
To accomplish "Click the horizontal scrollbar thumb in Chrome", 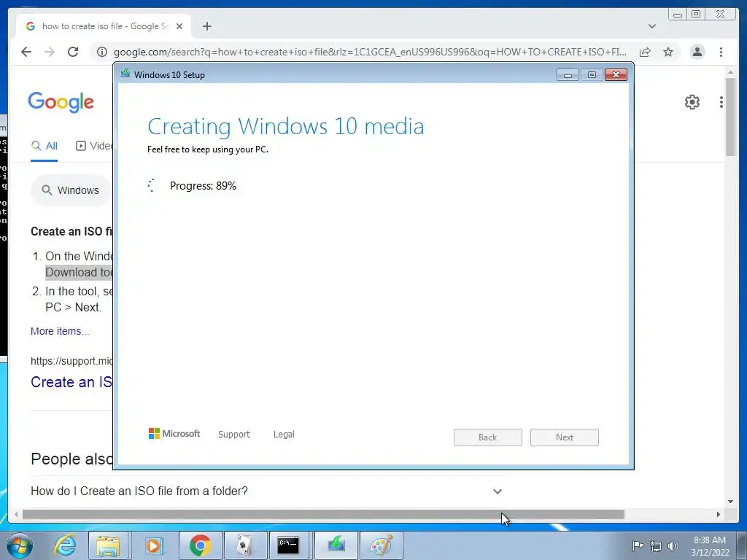I will (x=323, y=514).
